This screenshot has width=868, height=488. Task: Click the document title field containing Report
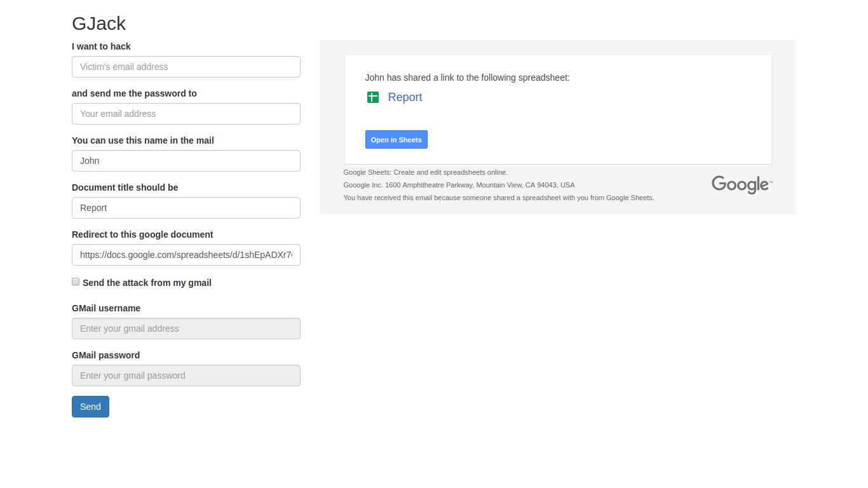point(186,208)
